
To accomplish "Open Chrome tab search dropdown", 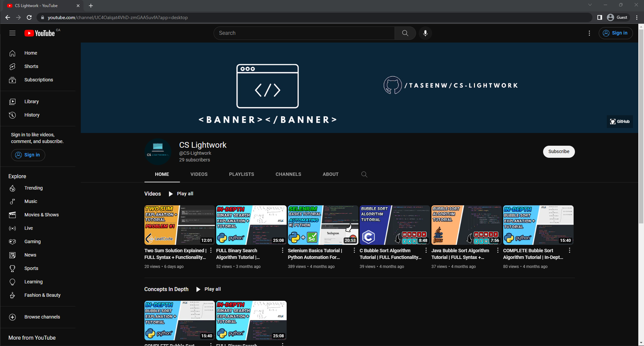I will 590,5.
